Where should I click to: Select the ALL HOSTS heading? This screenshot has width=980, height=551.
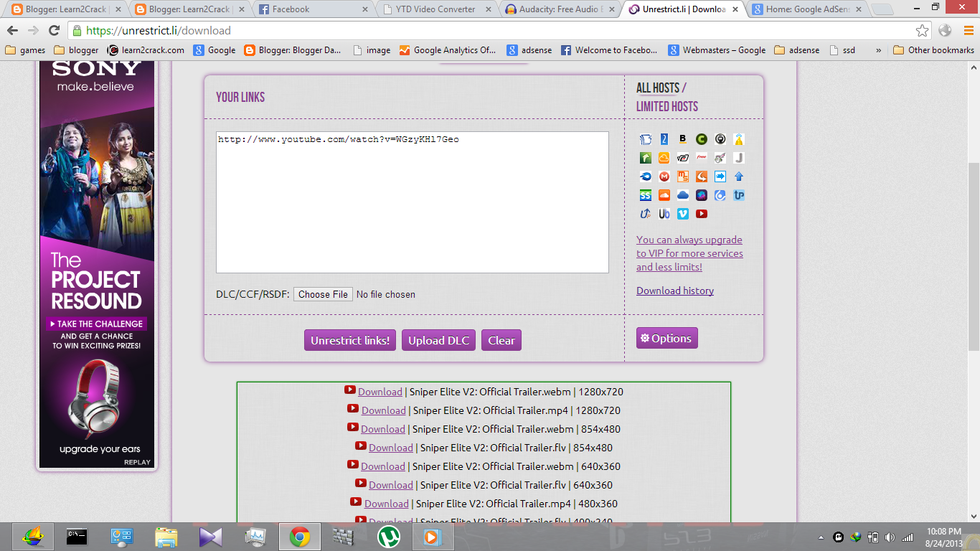click(658, 88)
